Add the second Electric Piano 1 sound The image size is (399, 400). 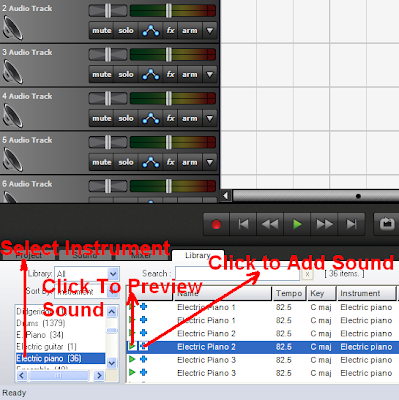(143, 320)
